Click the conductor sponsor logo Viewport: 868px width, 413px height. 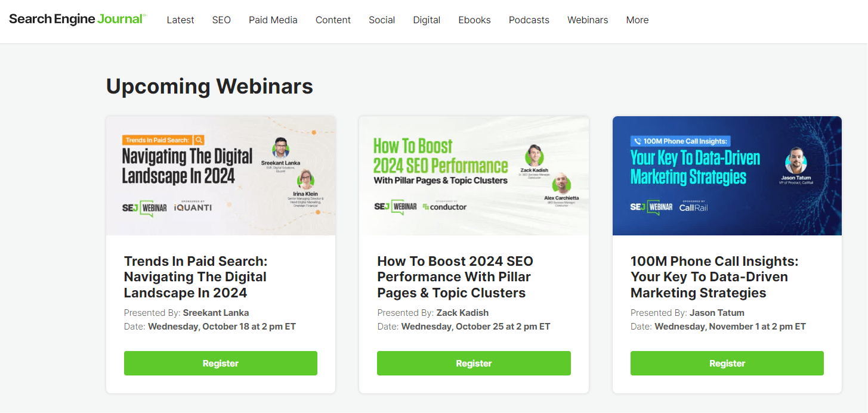pyautogui.click(x=444, y=207)
